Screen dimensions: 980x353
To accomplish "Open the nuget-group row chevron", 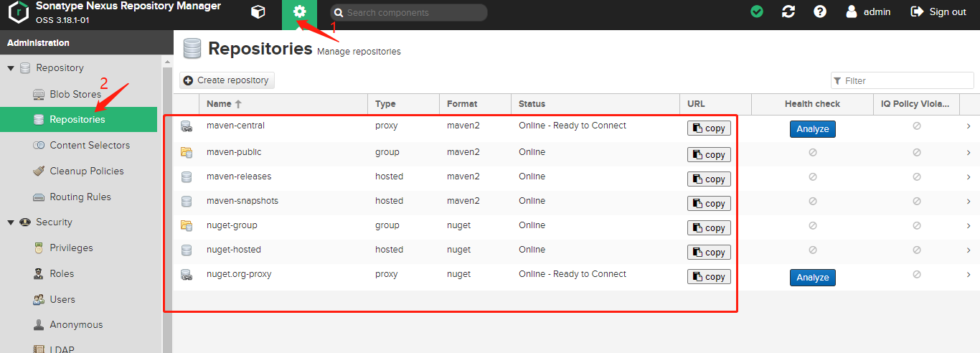I will pos(969,225).
